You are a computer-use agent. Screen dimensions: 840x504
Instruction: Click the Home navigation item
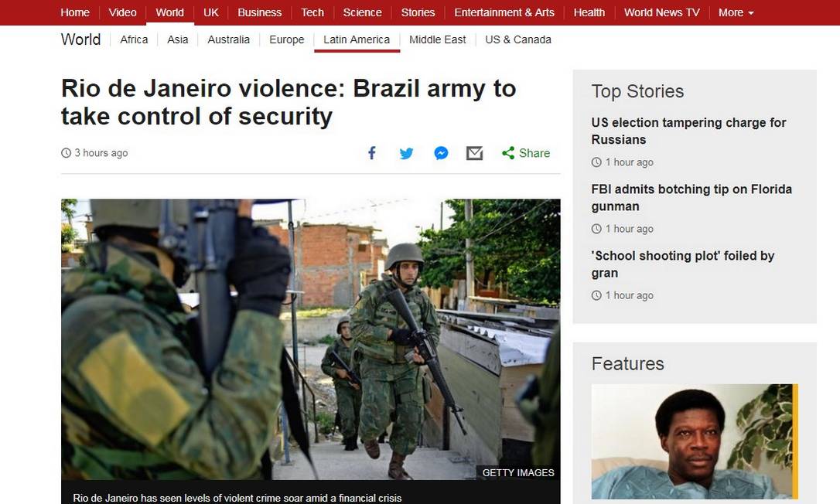pos(75,12)
